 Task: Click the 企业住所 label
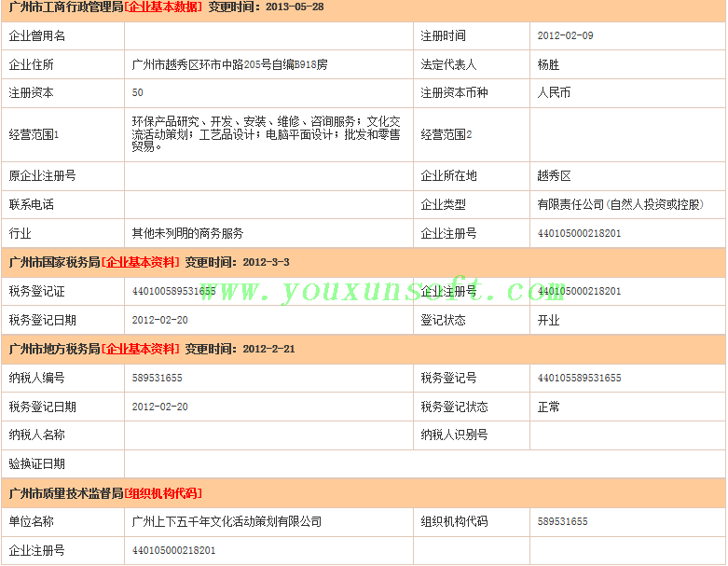click(31, 64)
